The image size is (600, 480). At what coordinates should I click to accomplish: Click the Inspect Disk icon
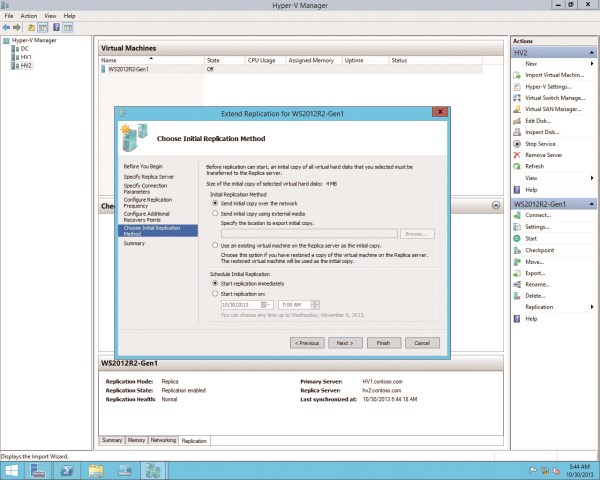pos(517,132)
